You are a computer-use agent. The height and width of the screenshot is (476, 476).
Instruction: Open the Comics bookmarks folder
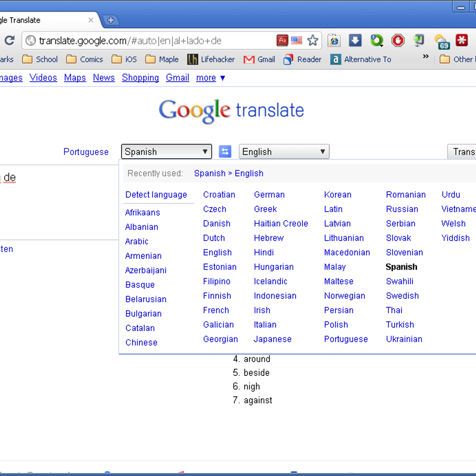pyautogui.click(x=84, y=59)
